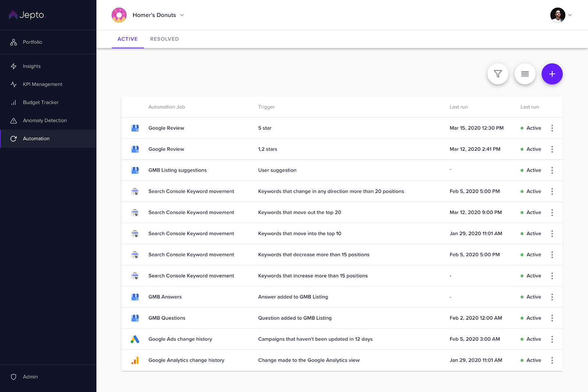The width and height of the screenshot is (588, 392).
Task: Click trigger 'Question added to GMB Listing'
Action: pyautogui.click(x=295, y=318)
